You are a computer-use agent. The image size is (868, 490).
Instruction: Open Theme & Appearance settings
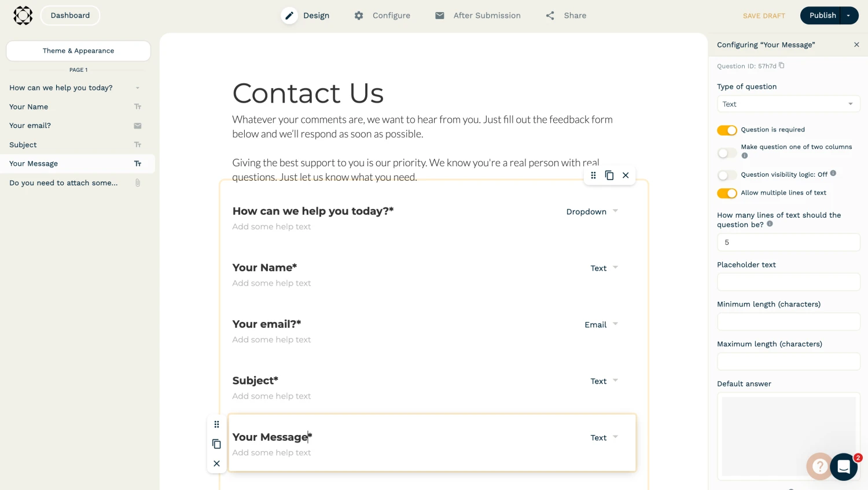(78, 51)
